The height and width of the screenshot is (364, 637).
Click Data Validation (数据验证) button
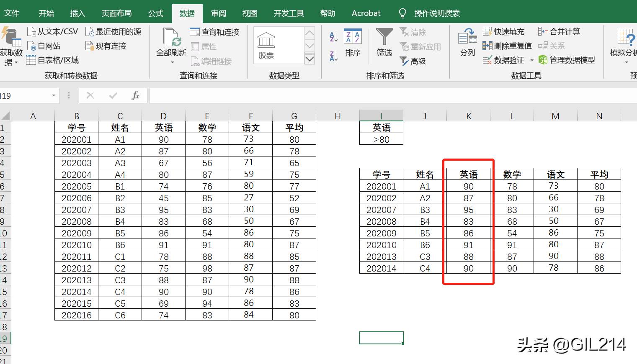pyautogui.click(x=503, y=60)
